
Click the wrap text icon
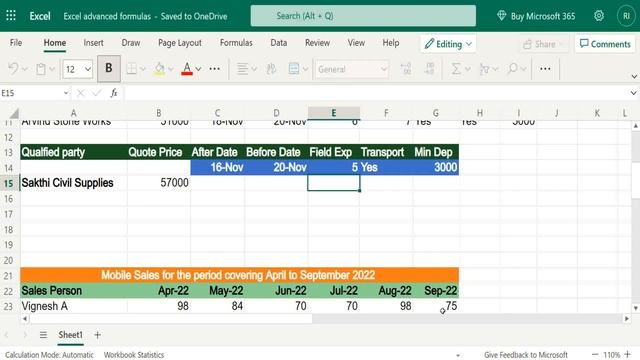pos(271,69)
